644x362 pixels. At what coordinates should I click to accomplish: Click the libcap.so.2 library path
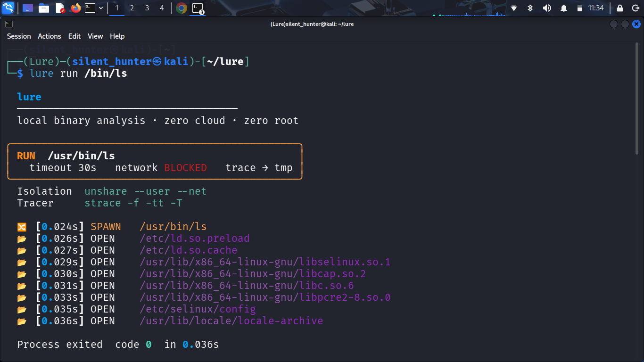[253, 274]
